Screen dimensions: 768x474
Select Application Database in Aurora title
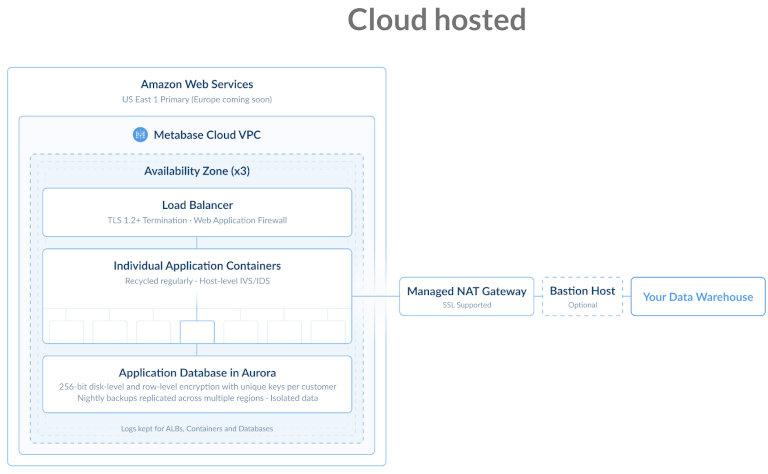click(x=197, y=372)
